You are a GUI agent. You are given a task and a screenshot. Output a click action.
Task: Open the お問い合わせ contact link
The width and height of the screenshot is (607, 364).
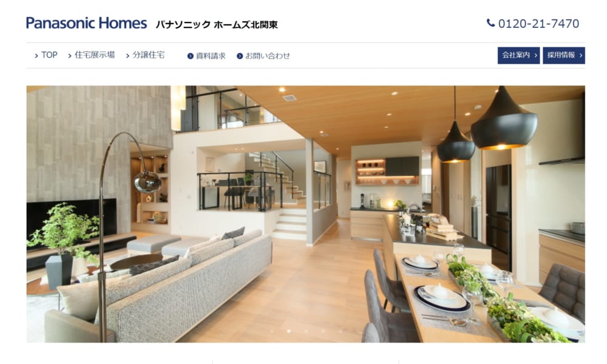[268, 56]
